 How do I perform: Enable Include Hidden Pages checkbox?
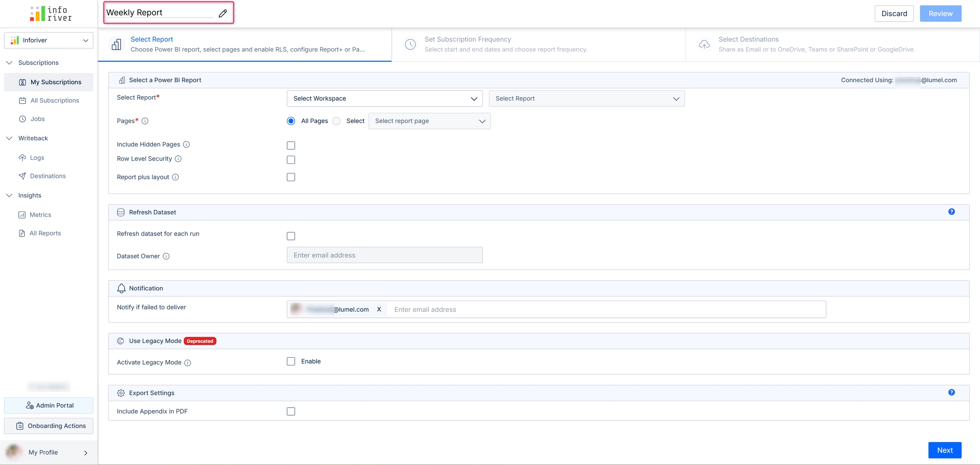(x=291, y=145)
